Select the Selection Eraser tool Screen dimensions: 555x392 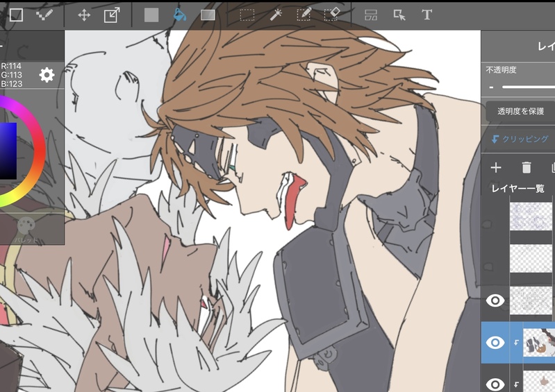332,15
